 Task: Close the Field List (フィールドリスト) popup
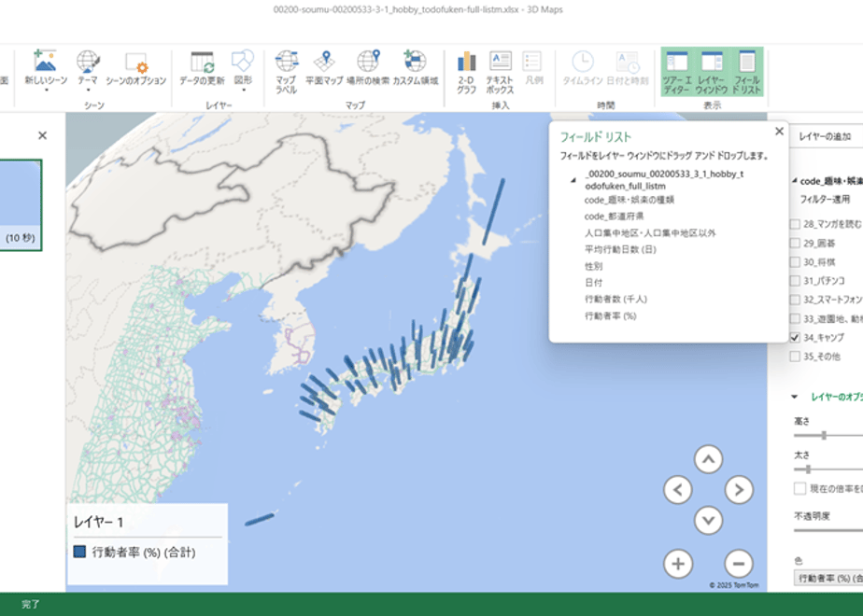pyautogui.click(x=779, y=131)
